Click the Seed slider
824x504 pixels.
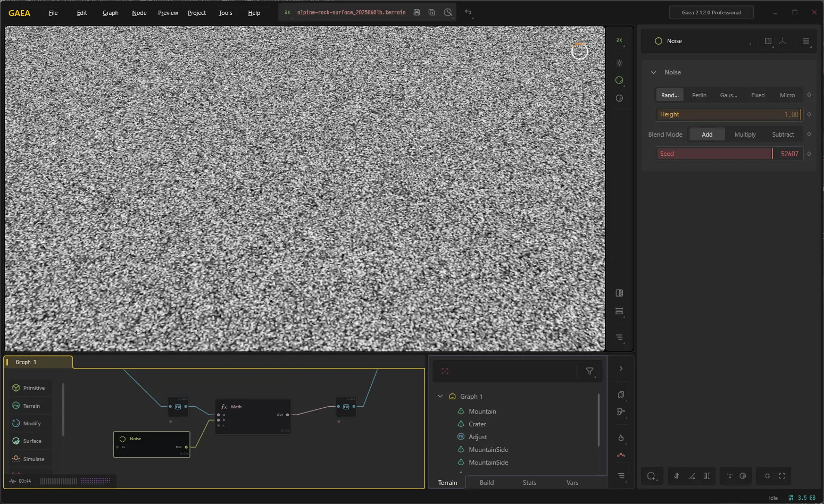[729, 154]
